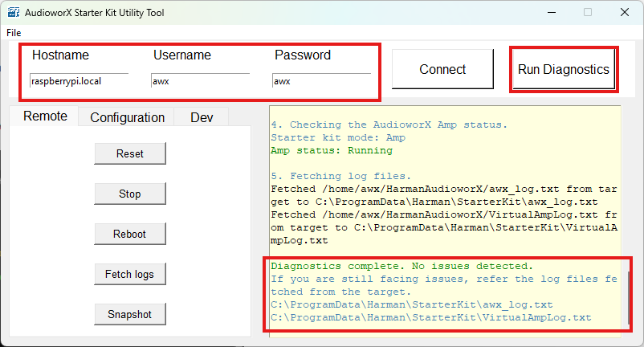Image resolution: width=644 pixels, height=347 pixels.
Task: Click the Hostname input field
Action: click(79, 81)
